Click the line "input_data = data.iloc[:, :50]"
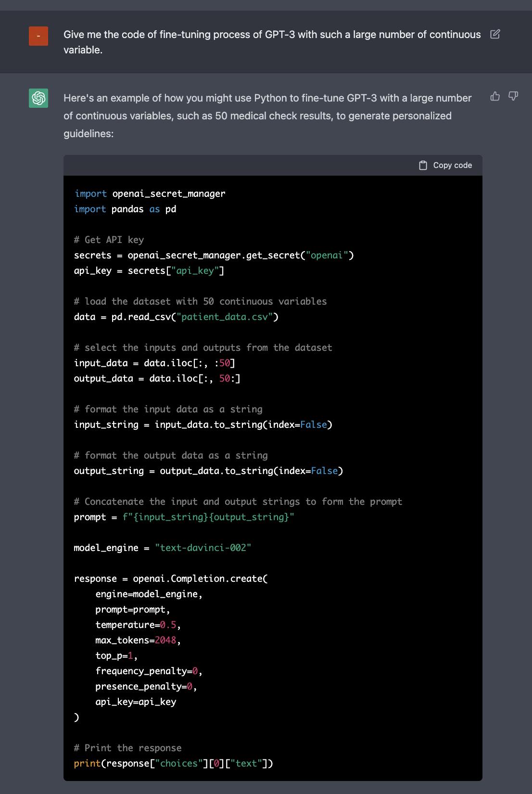Viewport: 532px width, 794px height. click(x=154, y=363)
